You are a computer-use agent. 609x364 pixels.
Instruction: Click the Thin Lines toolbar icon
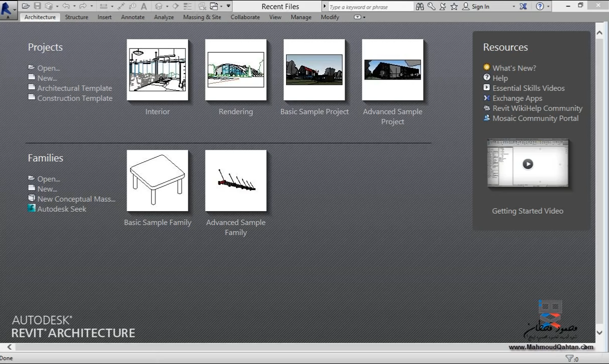tap(103, 6)
